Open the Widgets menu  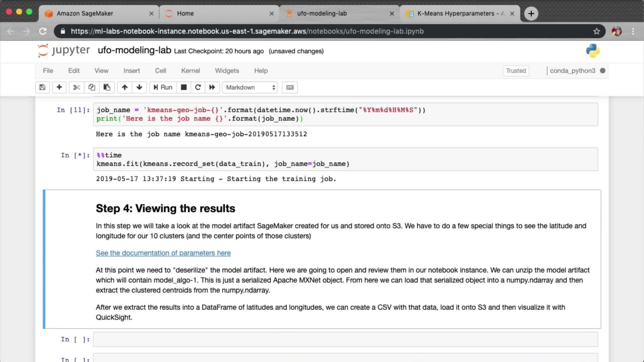click(x=227, y=71)
